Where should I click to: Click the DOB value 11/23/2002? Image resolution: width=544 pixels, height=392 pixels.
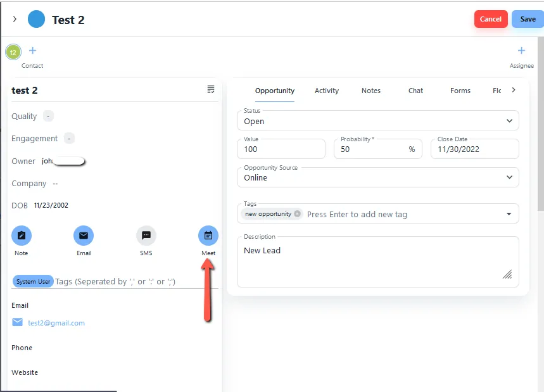click(x=51, y=205)
